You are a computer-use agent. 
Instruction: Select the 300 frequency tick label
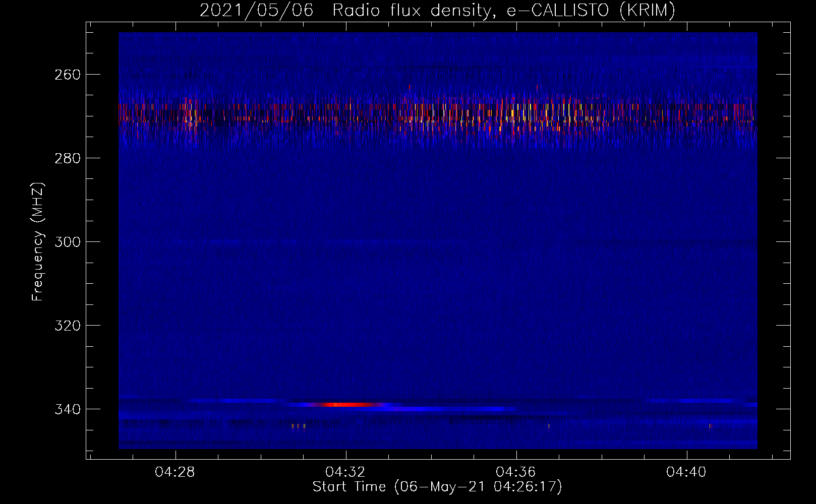pyautogui.click(x=68, y=242)
